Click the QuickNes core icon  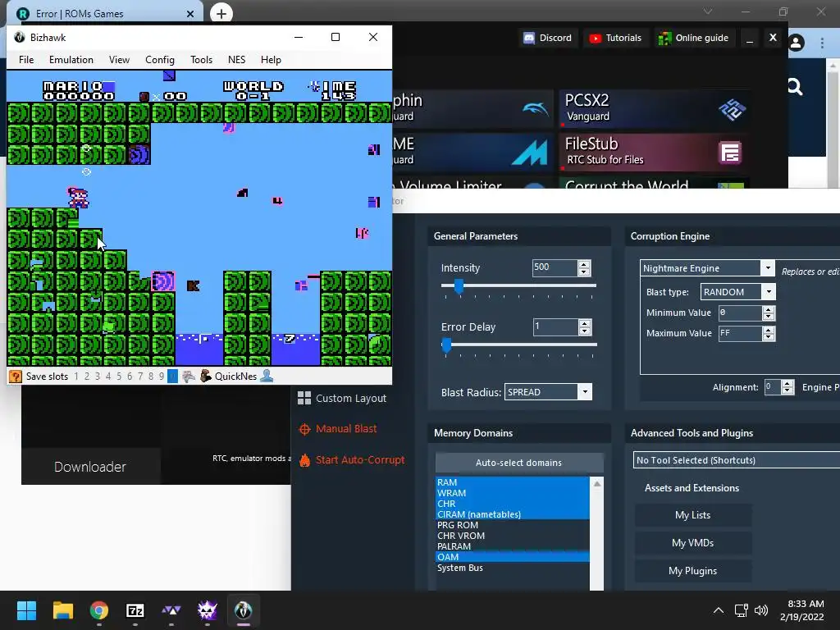click(206, 376)
